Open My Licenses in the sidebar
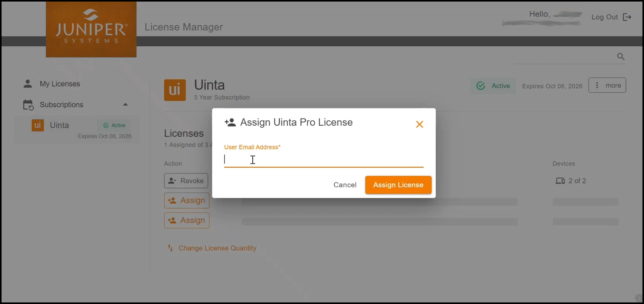644x304 pixels. (x=60, y=84)
